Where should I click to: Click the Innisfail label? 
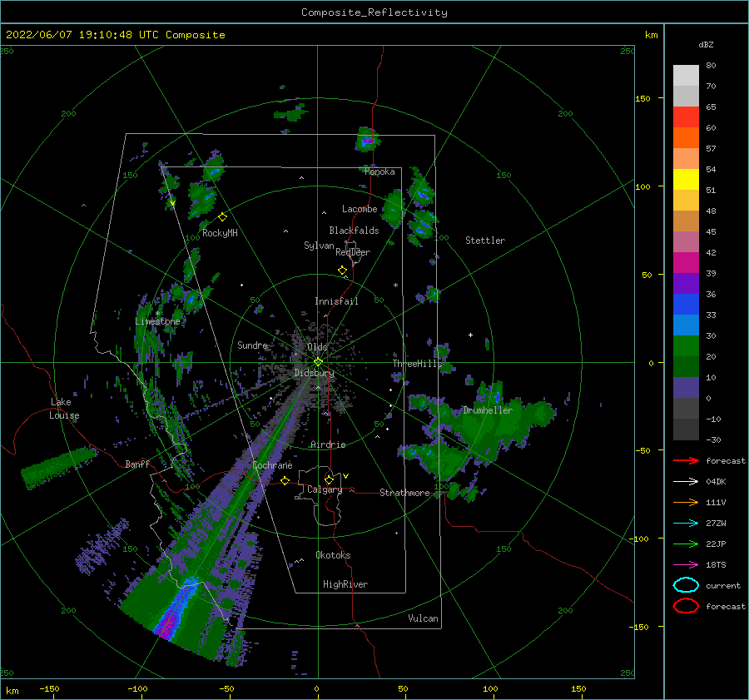[x=336, y=301]
